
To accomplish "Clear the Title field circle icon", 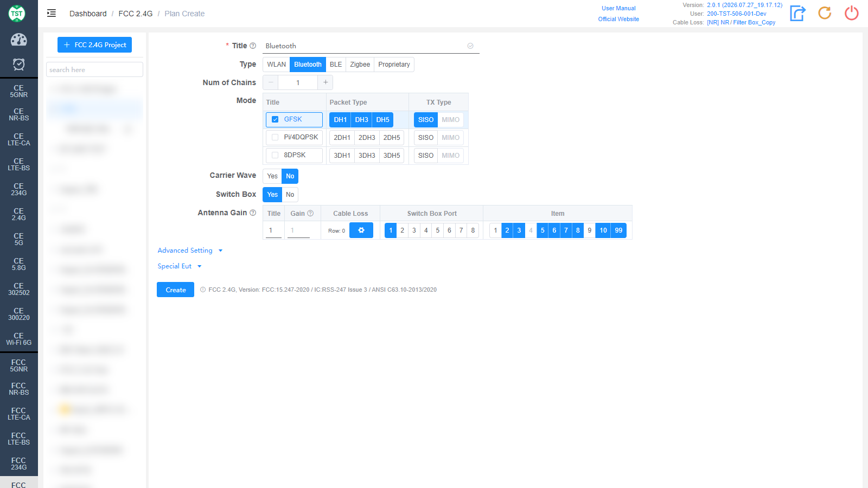I will pos(470,46).
